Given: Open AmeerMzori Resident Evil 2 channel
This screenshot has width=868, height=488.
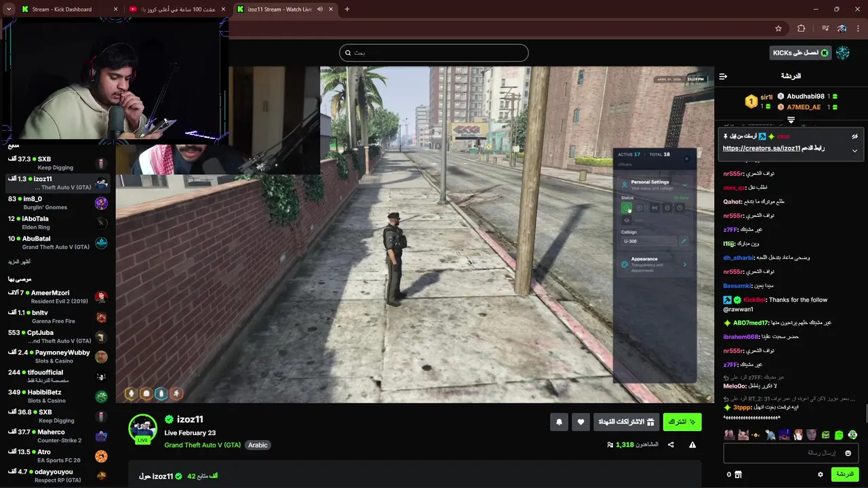Looking at the screenshot, I should pos(58,297).
